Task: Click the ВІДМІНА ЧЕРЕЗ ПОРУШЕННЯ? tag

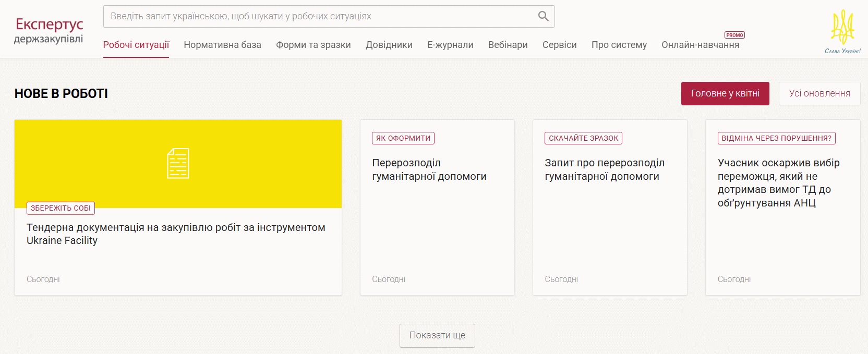Action: pyautogui.click(x=776, y=138)
